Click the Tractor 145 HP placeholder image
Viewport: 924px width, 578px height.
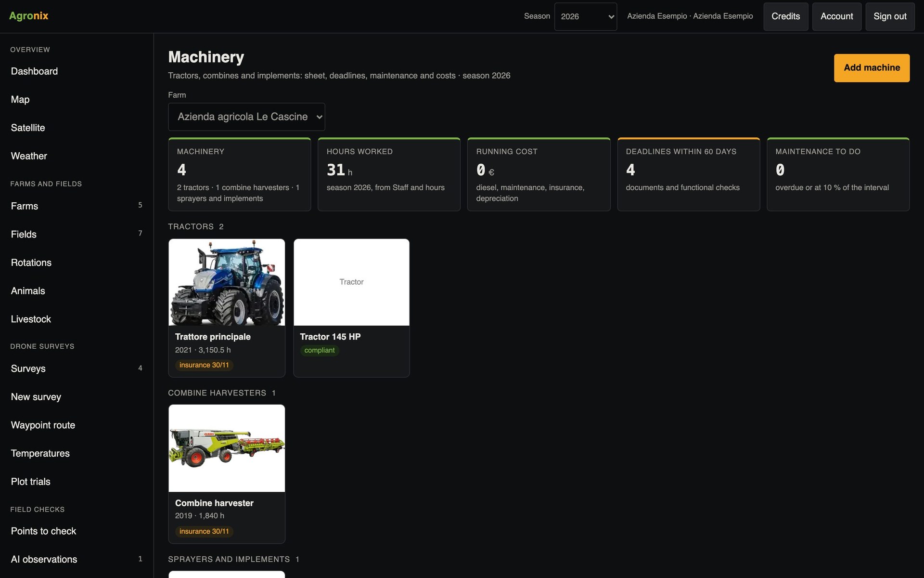[x=351, y=282]
